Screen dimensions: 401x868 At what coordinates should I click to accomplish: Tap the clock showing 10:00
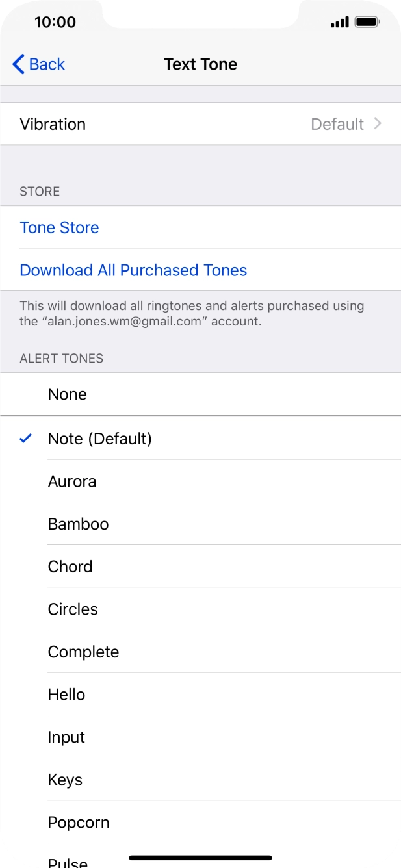coord(56,21)
